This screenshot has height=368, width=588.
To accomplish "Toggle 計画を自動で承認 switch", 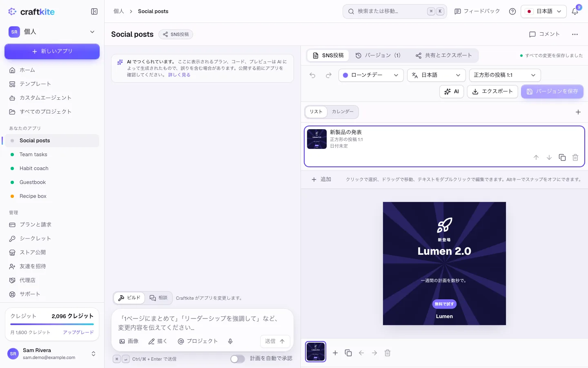I will 238,359.
